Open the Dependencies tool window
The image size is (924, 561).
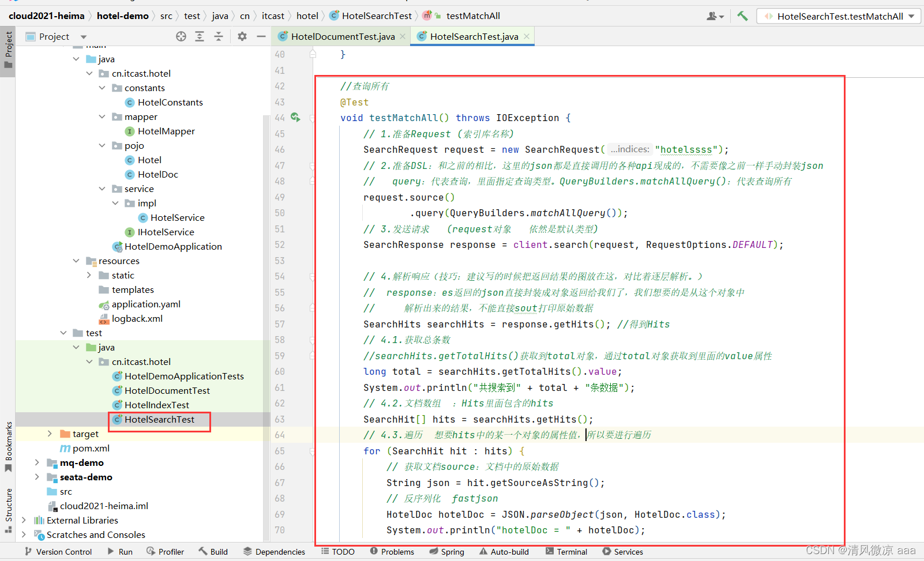(274, 552)
